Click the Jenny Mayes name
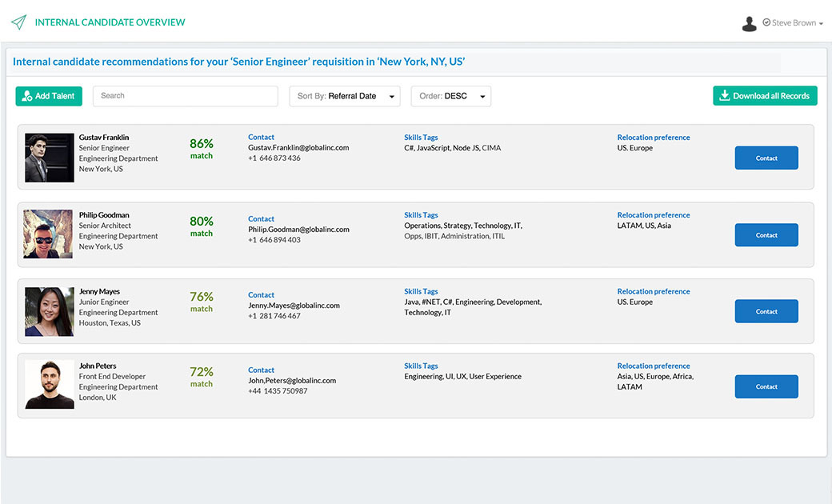This screenshot has height=504, width=832. coord(99,291)
